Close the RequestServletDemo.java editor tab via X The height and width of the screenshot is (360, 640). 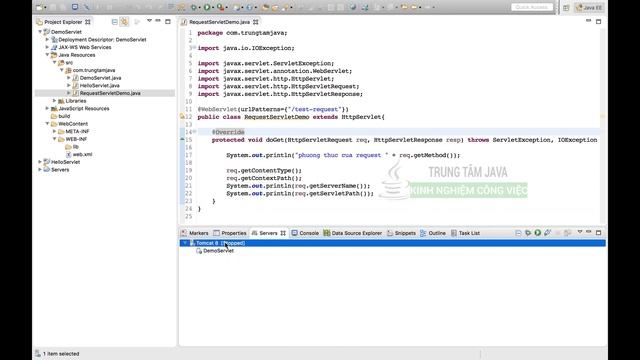pos(256,22)
